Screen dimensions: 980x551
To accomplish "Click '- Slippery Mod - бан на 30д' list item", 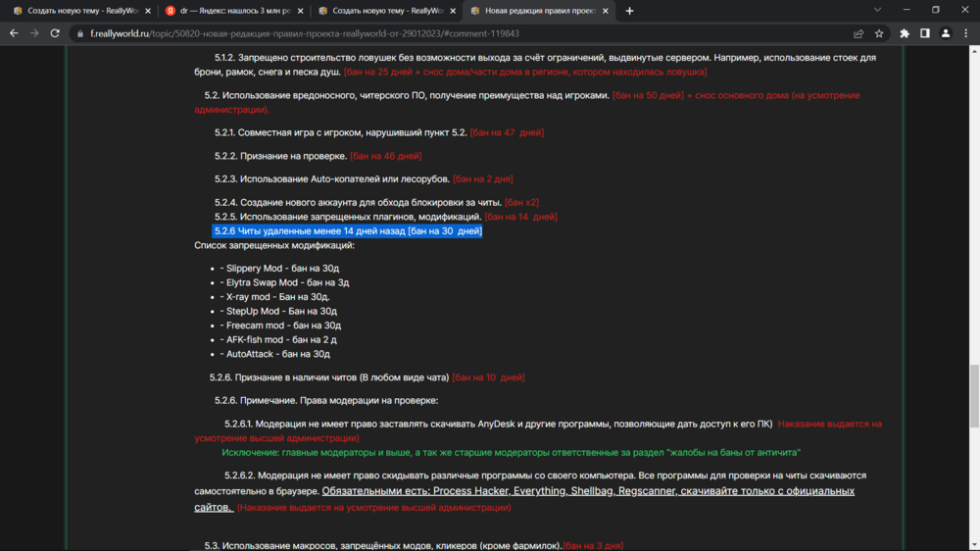I will coord(279,269).
